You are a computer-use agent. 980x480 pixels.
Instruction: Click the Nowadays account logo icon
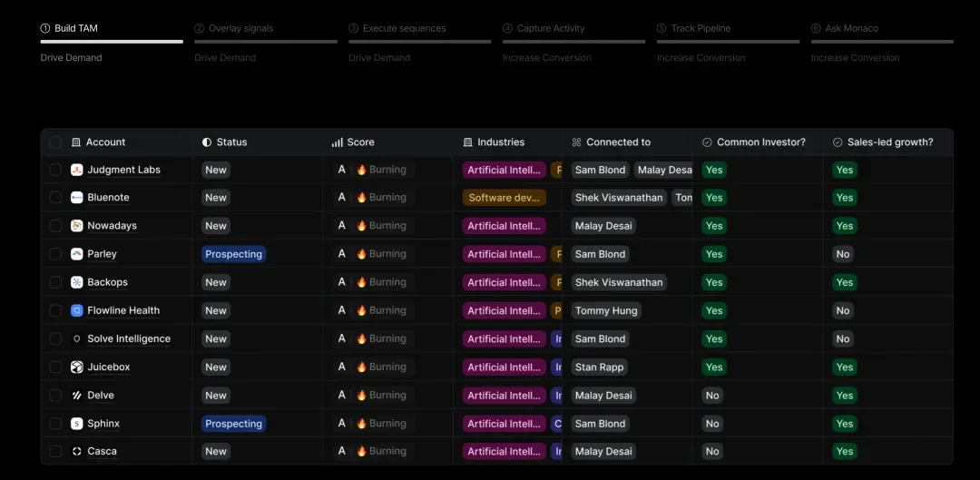click(77, 226)
